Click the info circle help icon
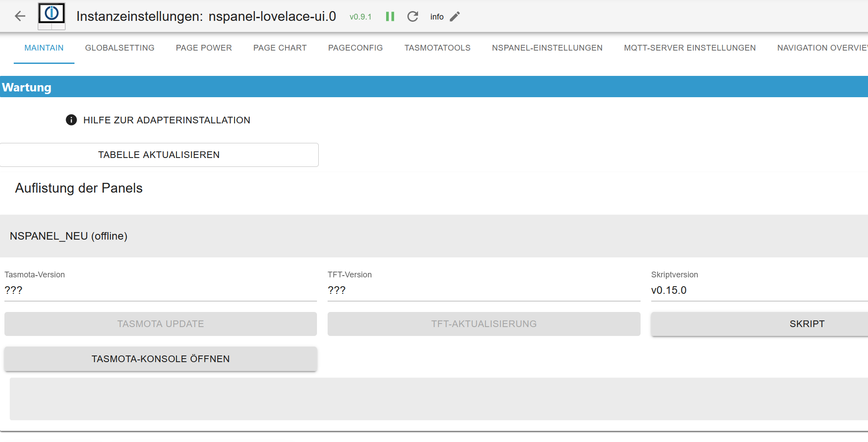This screenshot has width=868, height=442. (x=71, y=120)
